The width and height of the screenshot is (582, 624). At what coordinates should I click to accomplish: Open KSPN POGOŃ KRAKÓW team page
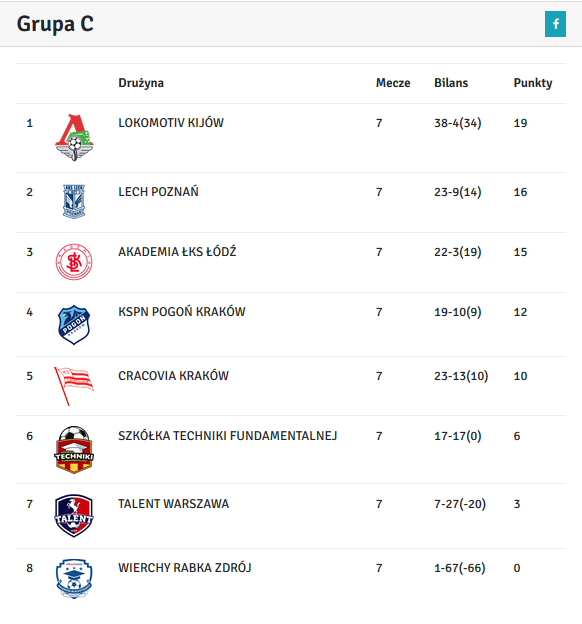coord(182,312)
